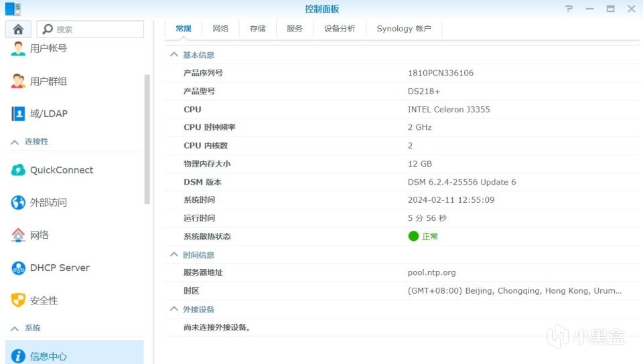Open help question mark button
Image resolution: width=643 pixels, height=364 pixels.
[x=569, y=9]
